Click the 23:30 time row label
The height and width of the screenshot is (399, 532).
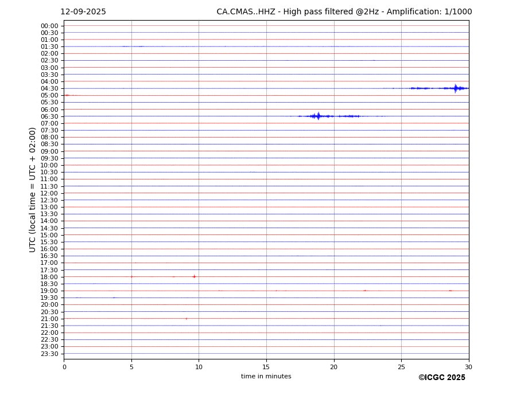pos(49,354)
